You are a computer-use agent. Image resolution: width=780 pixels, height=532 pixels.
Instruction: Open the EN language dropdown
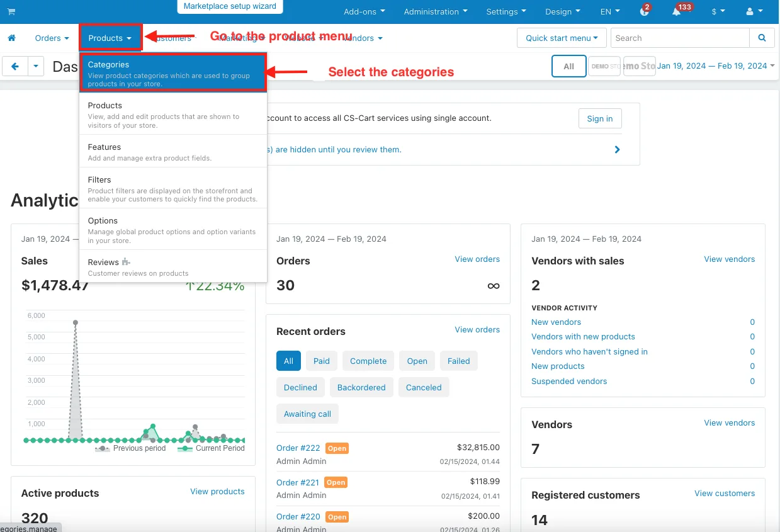coord(610,11)
